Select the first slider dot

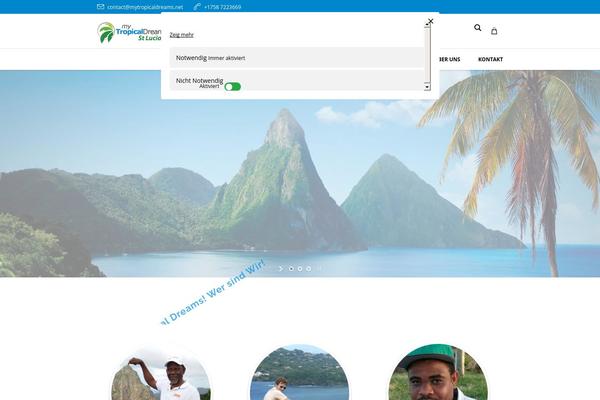pyautogui.click(x=291, y=269)
